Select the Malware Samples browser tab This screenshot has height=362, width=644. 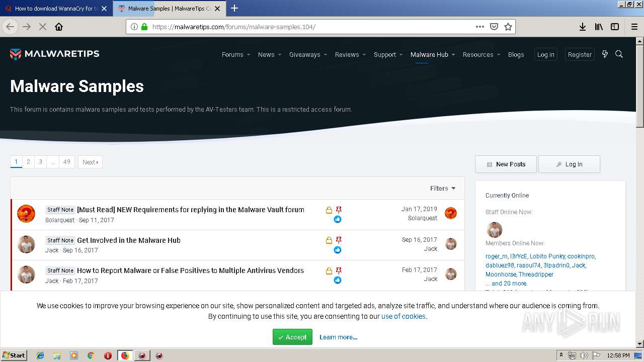[170, 9]
